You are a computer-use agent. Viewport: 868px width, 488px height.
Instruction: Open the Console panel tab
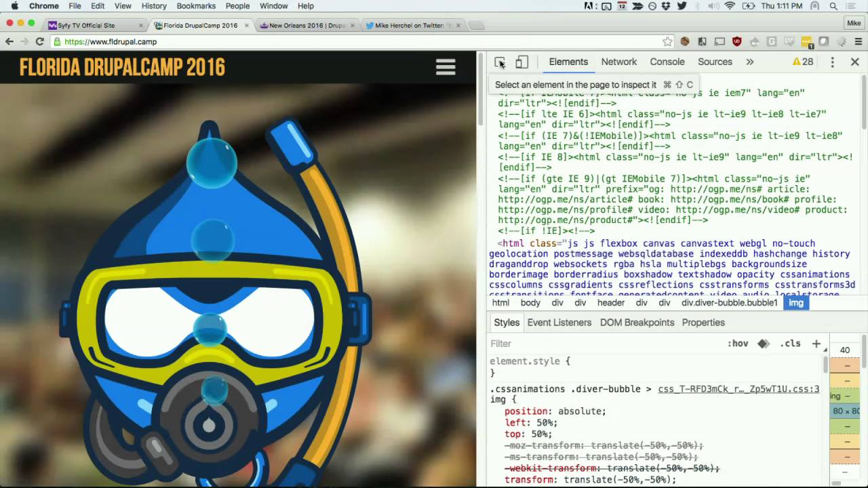point(667,62)
